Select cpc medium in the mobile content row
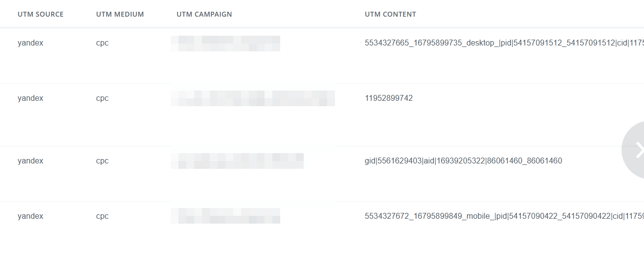 coord(102,216)
